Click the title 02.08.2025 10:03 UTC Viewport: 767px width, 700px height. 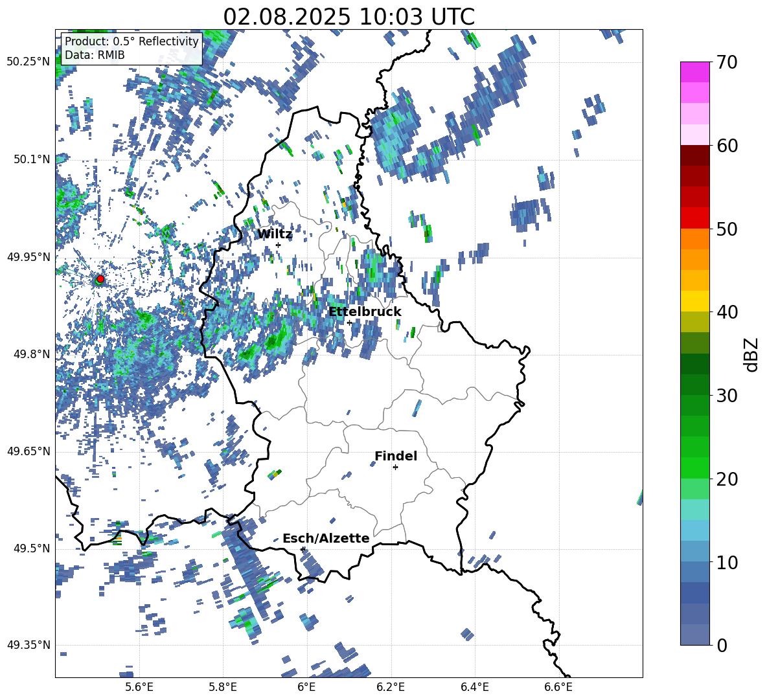[x=349, y=17]
